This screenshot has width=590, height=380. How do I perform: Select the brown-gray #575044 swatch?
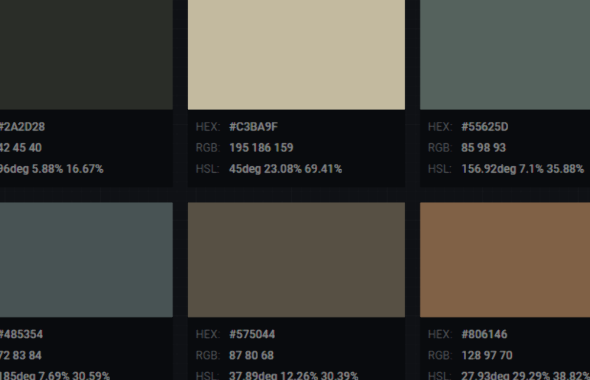297,260
